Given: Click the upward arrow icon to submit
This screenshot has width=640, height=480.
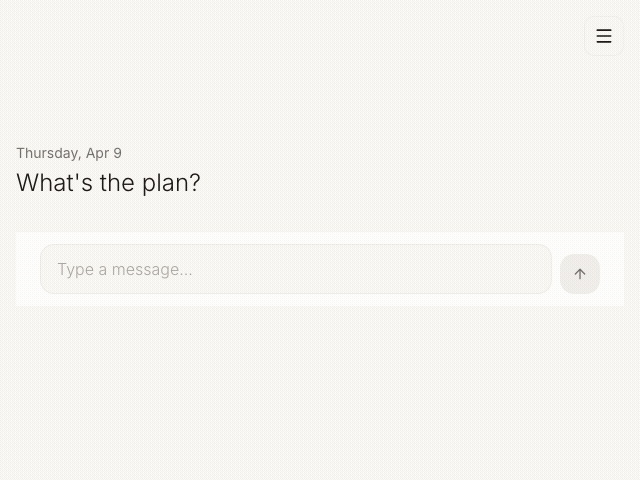Looking at the screenshot, I should [x=580, y=274].
